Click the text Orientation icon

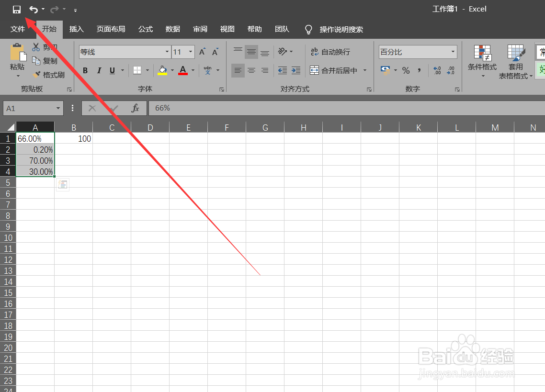[282, 52]
